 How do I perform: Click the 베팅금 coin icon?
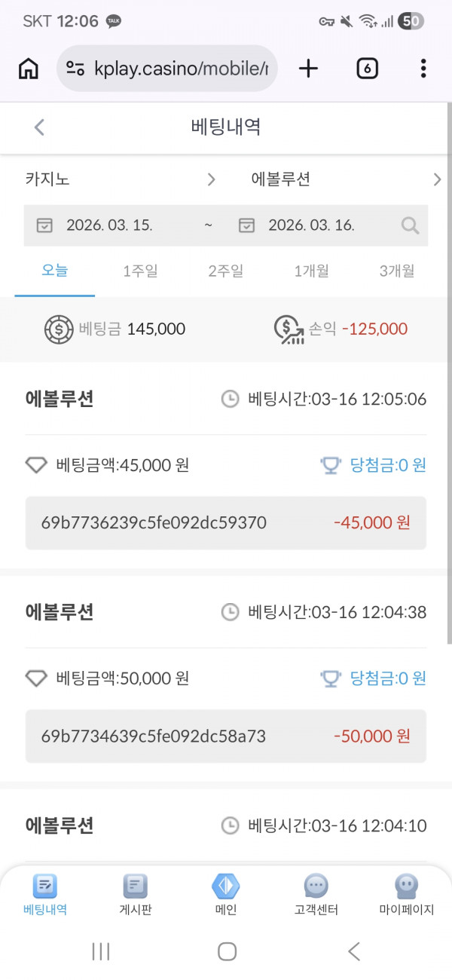click(x=52, y=328)
